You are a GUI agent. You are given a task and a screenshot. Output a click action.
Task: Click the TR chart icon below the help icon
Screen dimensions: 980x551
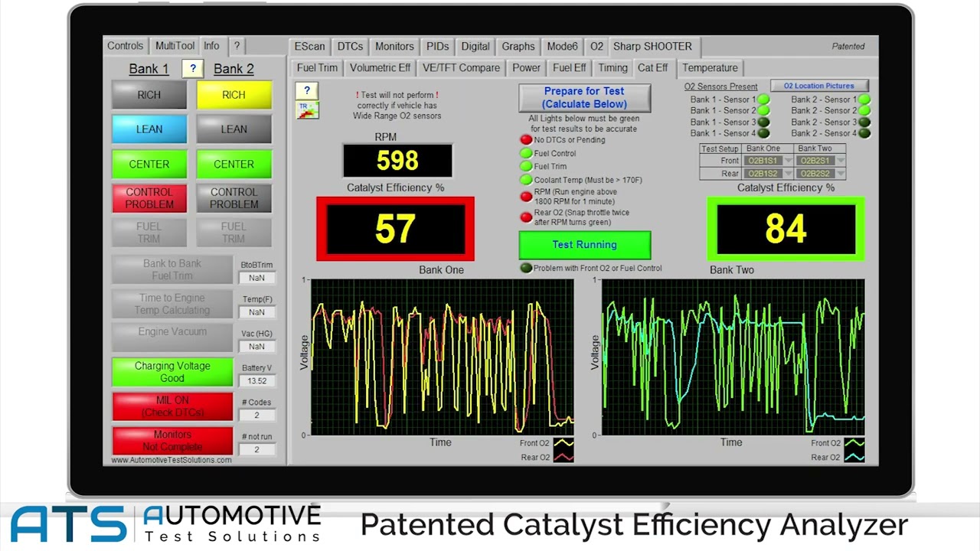307,110
